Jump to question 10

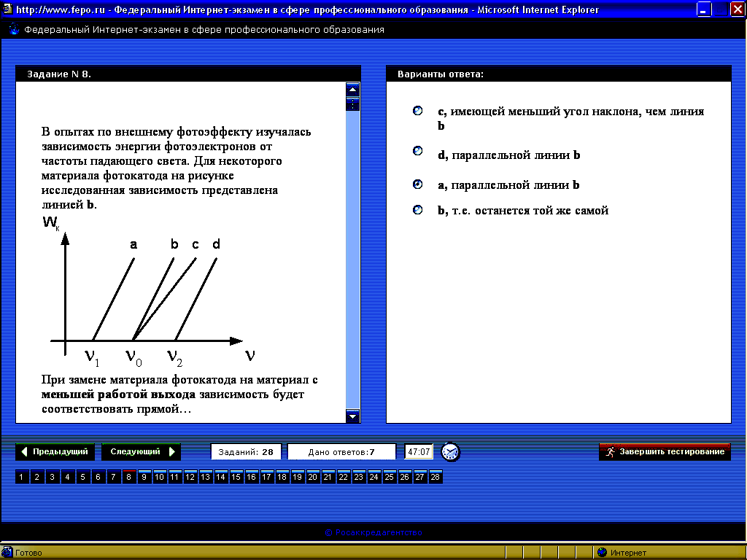[x=159, y=477]
